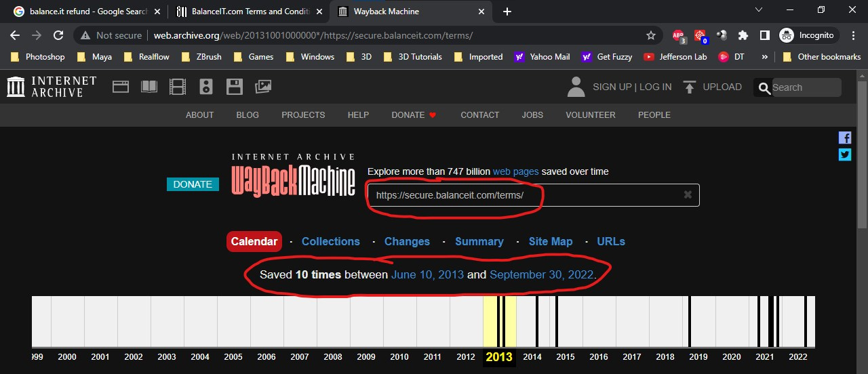868x374 pixels.
Task: Show more bookmarks with the double chevron
Action: coord(765,57)
